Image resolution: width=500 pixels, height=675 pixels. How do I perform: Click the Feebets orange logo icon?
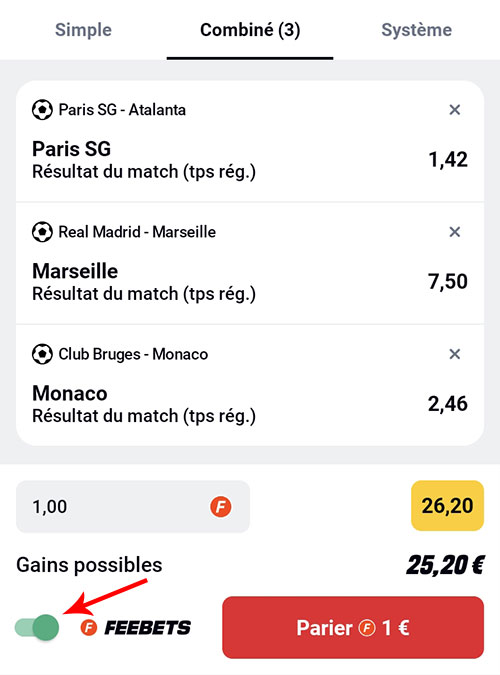click(89, 628)
